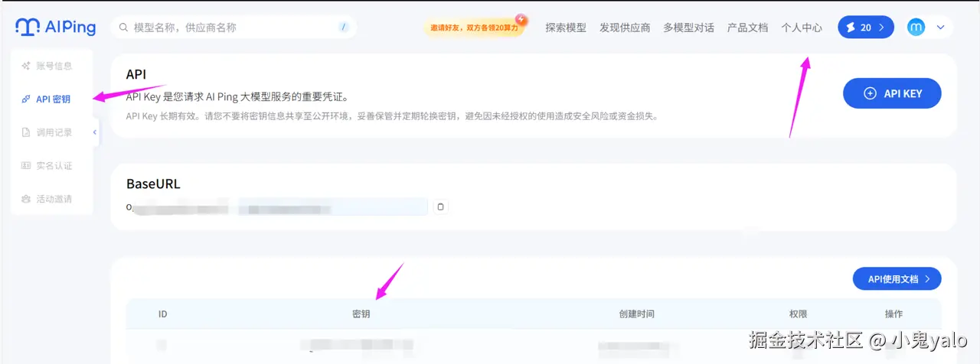Open the invite friends promotion banner
This screenshot has width=980, height=364.
click(x=475, y=28)
